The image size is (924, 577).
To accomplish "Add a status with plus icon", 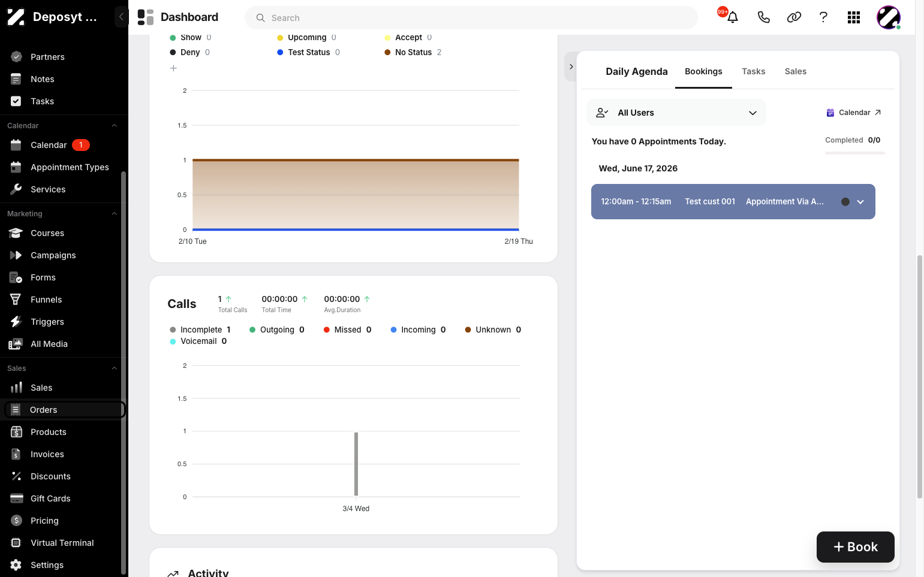I will coord(173,68).
